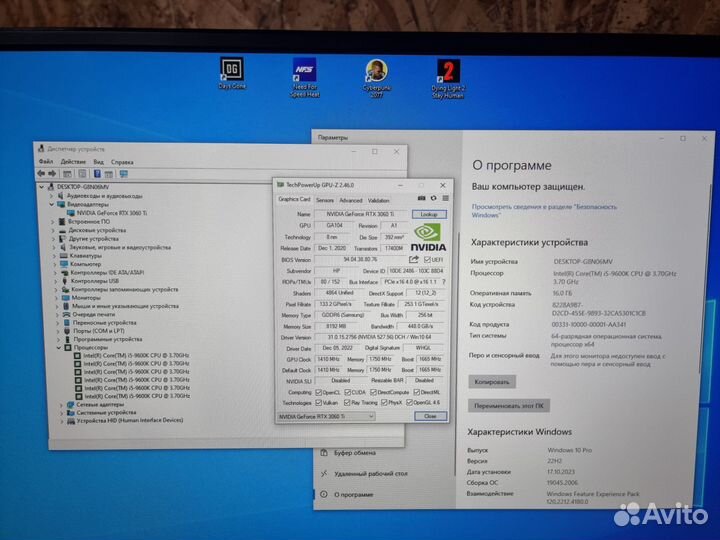Expand the Встроенное ПО node arrow

53,221
